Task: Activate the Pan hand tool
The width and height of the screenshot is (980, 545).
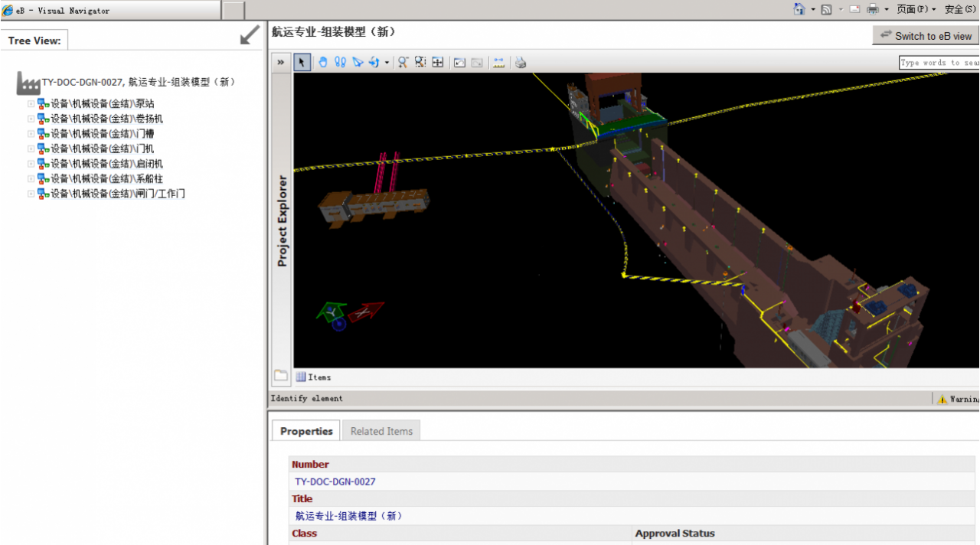Action: (323, 62)
